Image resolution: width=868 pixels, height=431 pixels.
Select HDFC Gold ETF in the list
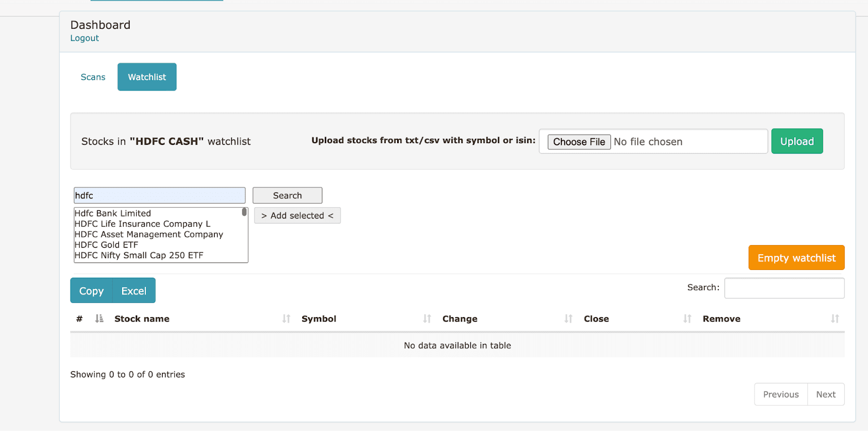click(x=106, y=245)
